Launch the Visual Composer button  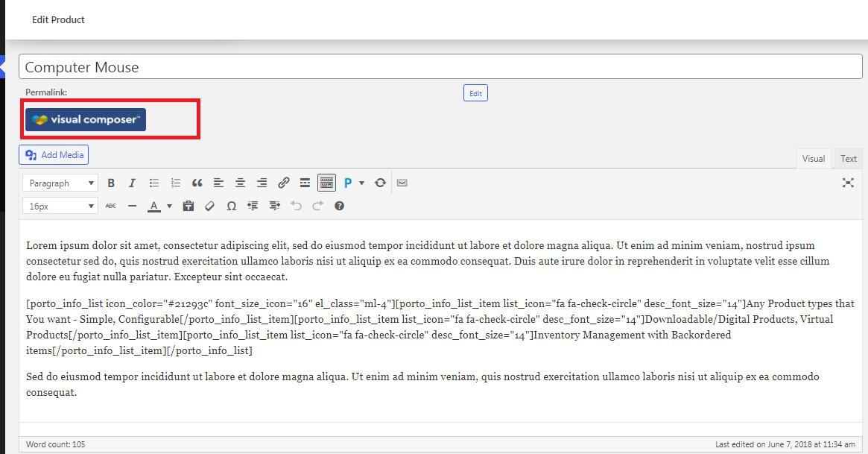coord(86,119)
